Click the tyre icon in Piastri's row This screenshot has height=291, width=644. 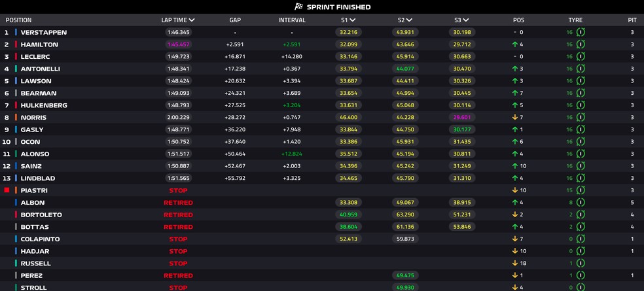(581, 190)
